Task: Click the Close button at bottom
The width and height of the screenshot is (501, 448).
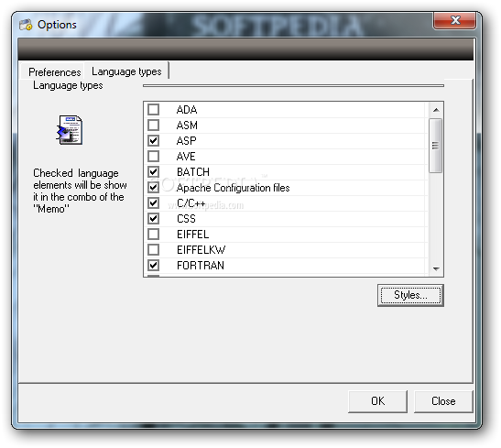Action: (443, 401)
